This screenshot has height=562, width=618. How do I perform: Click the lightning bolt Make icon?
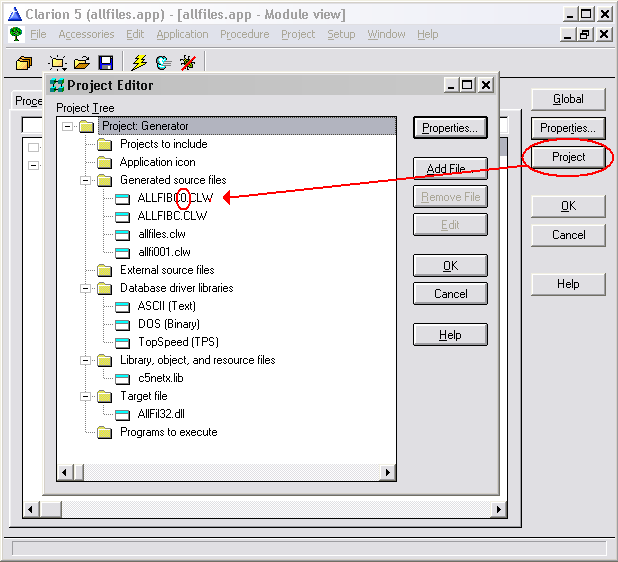(x=139, y=62)
